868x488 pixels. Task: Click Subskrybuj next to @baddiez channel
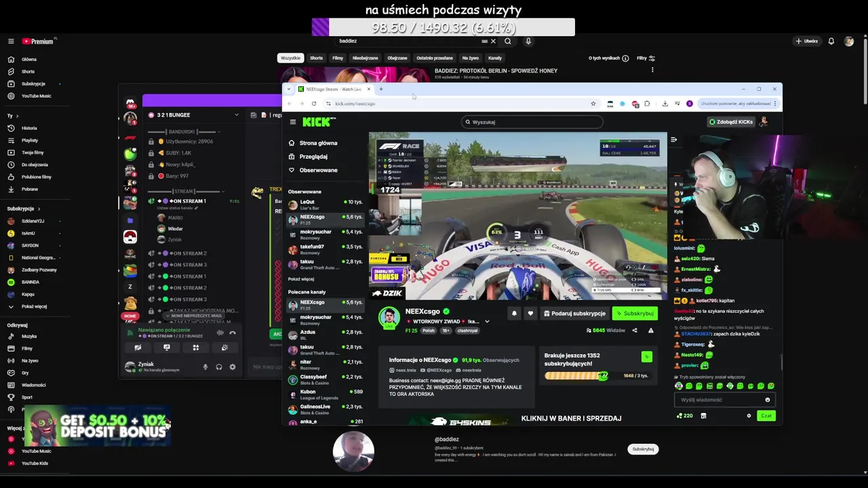coord(643,449)
